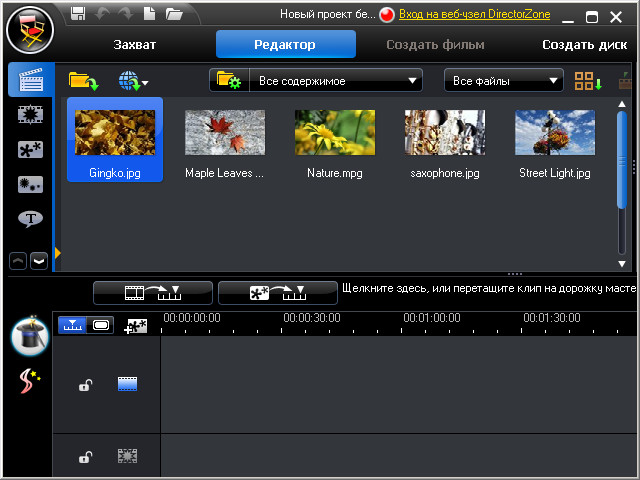Click insert clip to video track button
Viewport: 640px width, 480px height.
152,292
